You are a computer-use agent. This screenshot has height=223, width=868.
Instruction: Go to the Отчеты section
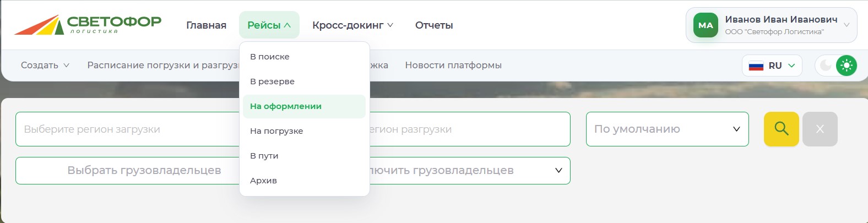click(434, 25)
